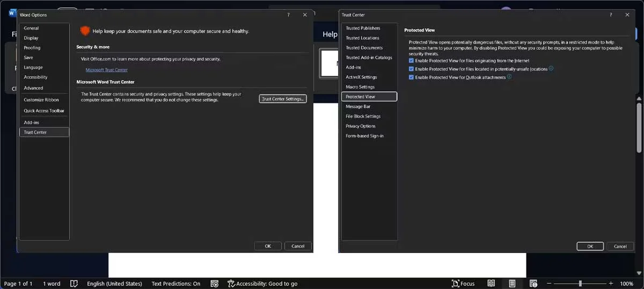
Task: Click the zoom slider handle in status bar
Action: click(580, 284)
